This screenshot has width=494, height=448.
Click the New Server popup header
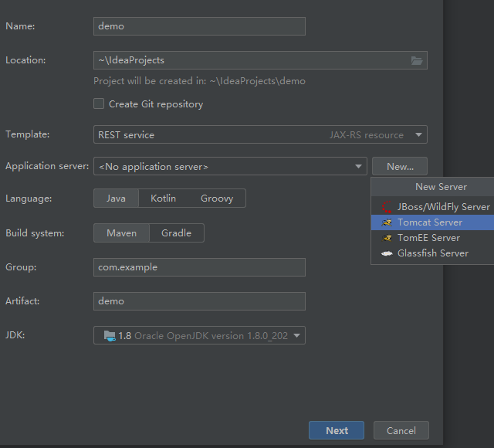(x=432, y=187)
